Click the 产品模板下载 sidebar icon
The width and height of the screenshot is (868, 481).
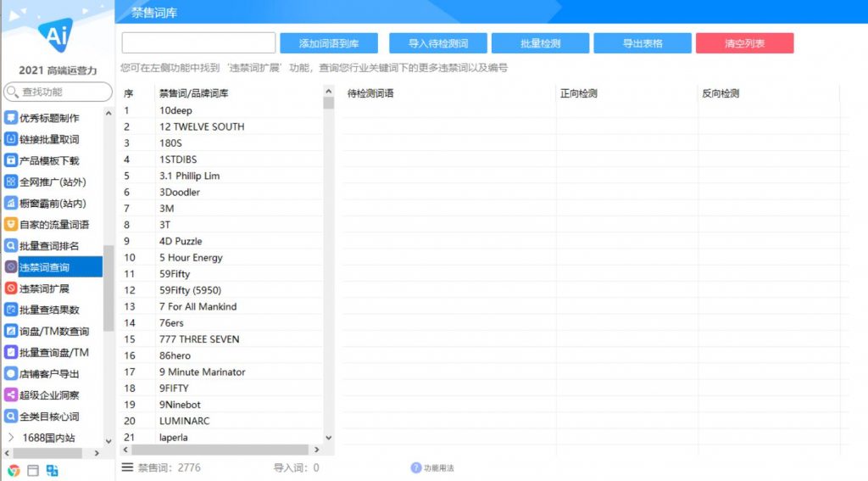click(10, 160)
